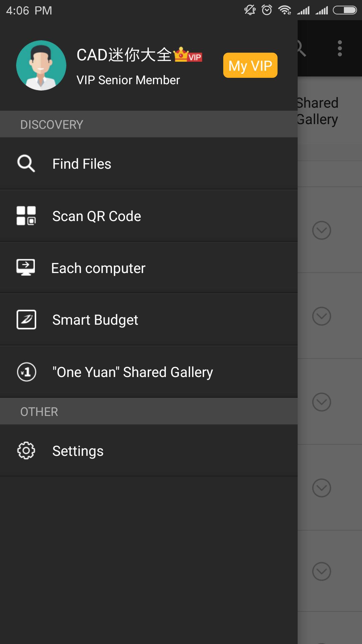Tap the search icon behind drawer

pos(301,49)
